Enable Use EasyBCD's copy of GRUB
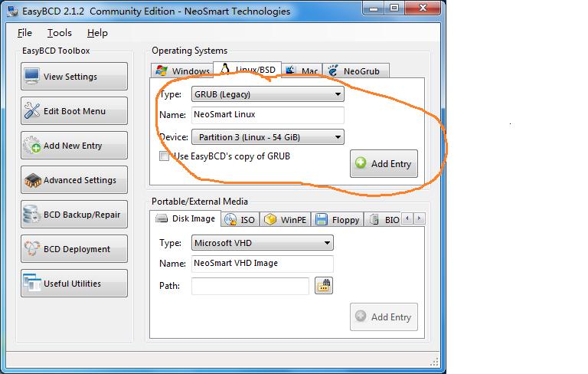 point(164,156)
